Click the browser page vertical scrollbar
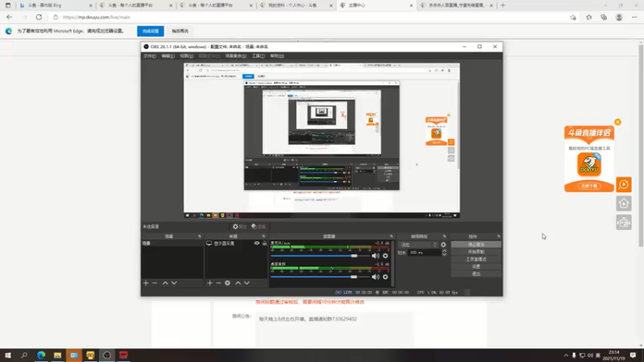 [x=641, y=144]
